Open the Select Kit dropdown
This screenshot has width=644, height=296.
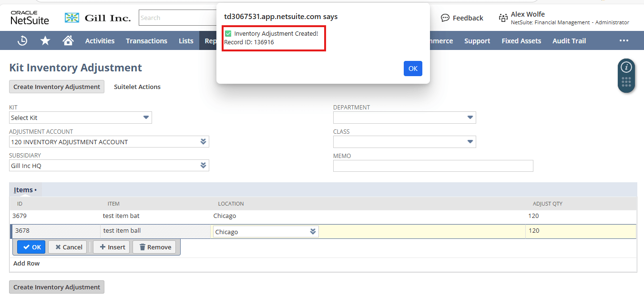coord(146,118)
